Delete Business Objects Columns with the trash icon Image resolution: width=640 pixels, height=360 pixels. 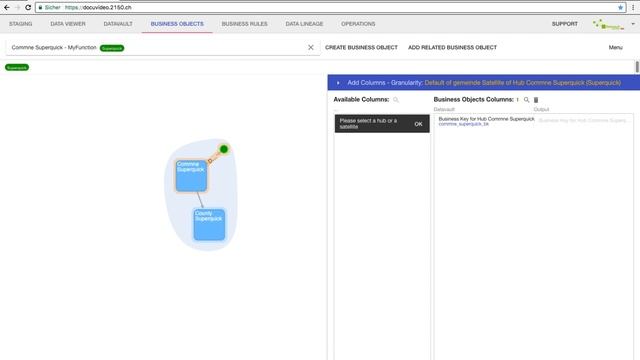point(536,100)
